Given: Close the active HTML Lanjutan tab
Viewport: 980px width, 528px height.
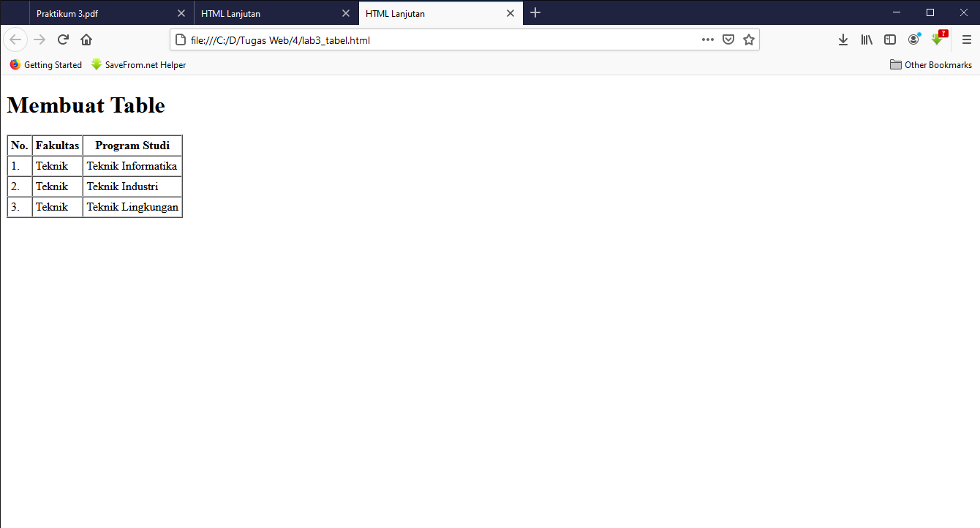Looking at the screenshot, I should (510, 12).
